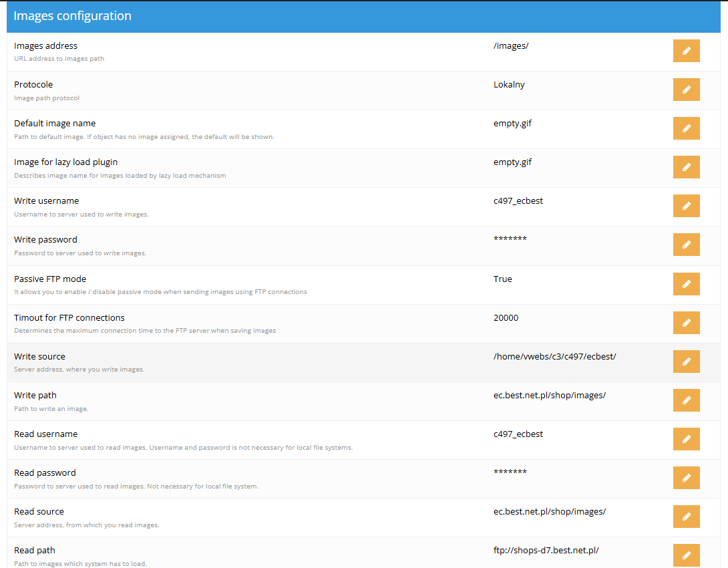Click the Read username label
Screen dimensions: 728x568
tap(45, 434)
